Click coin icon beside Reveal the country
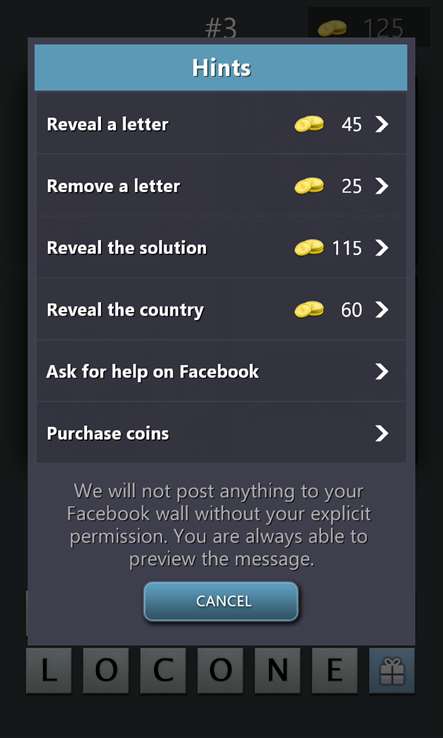This screenshot has width=443, height=738. [x=309, y=310]
